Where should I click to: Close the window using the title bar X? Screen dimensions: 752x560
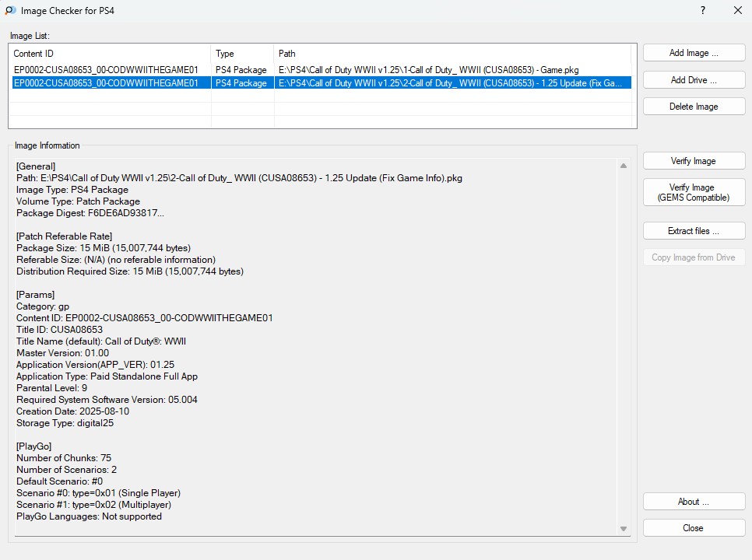[738, 11]
